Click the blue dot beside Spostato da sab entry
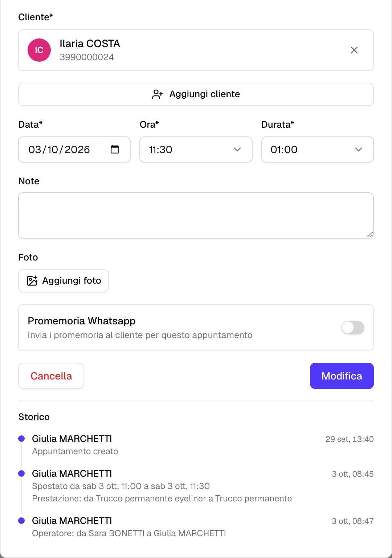Viewport: 392px width, 558px height. [x=21, y=473]
